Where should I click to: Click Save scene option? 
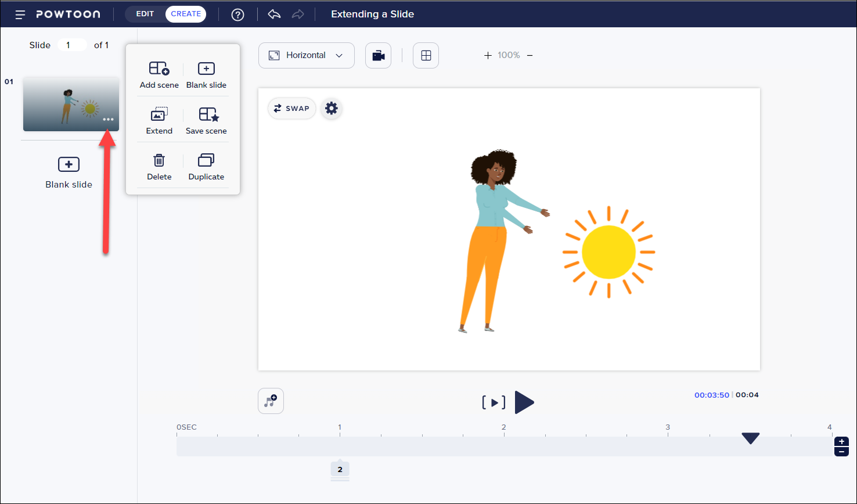[206, 121]
